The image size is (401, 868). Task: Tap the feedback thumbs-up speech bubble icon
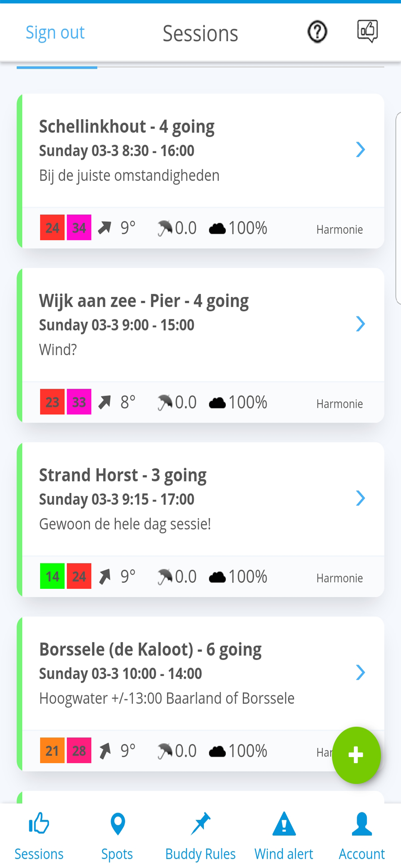[x=367, y=31]
